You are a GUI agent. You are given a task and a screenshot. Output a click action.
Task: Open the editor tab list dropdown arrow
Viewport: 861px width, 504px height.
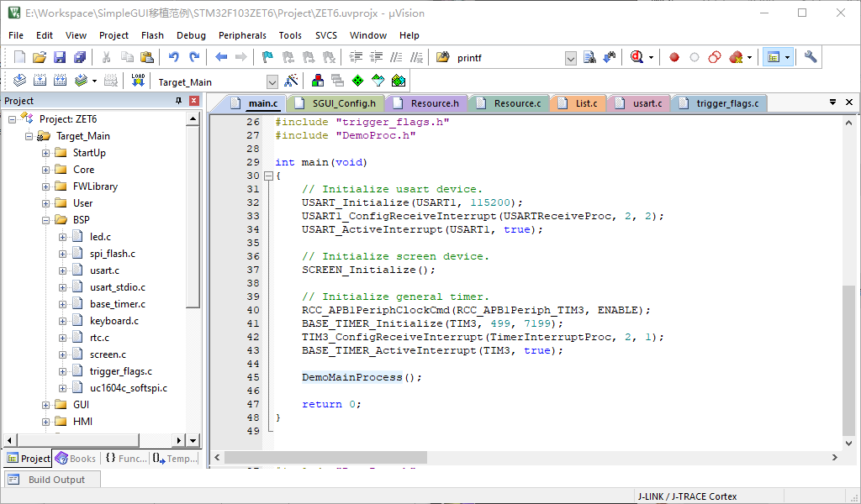pyautogui.click(x=832, y=102)
